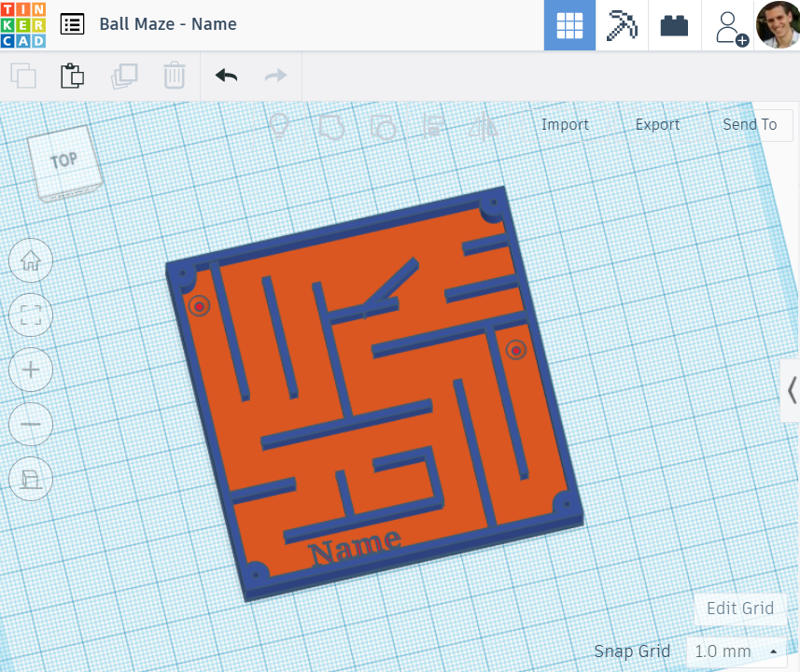Zoom out using the minus icon
The height and width of the screenshot is (672, 800).
coord(30,424)
